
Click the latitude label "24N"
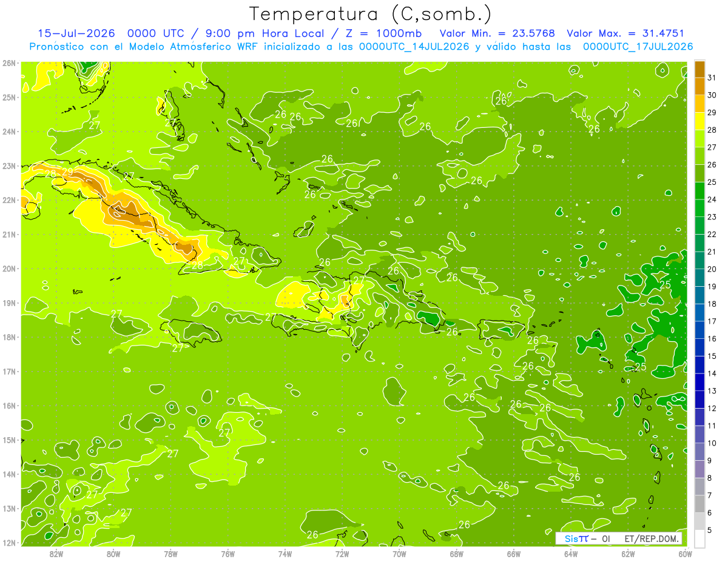8,132
